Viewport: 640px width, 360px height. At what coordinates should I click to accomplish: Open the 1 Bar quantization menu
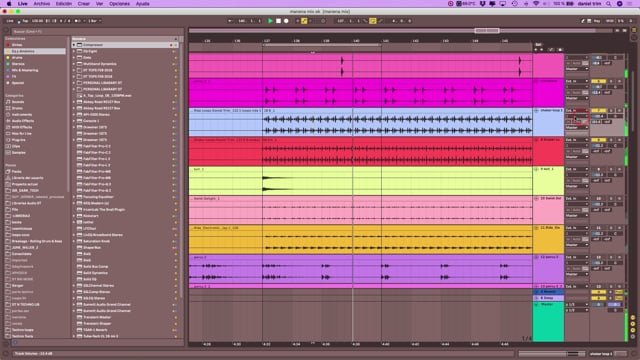94,21
